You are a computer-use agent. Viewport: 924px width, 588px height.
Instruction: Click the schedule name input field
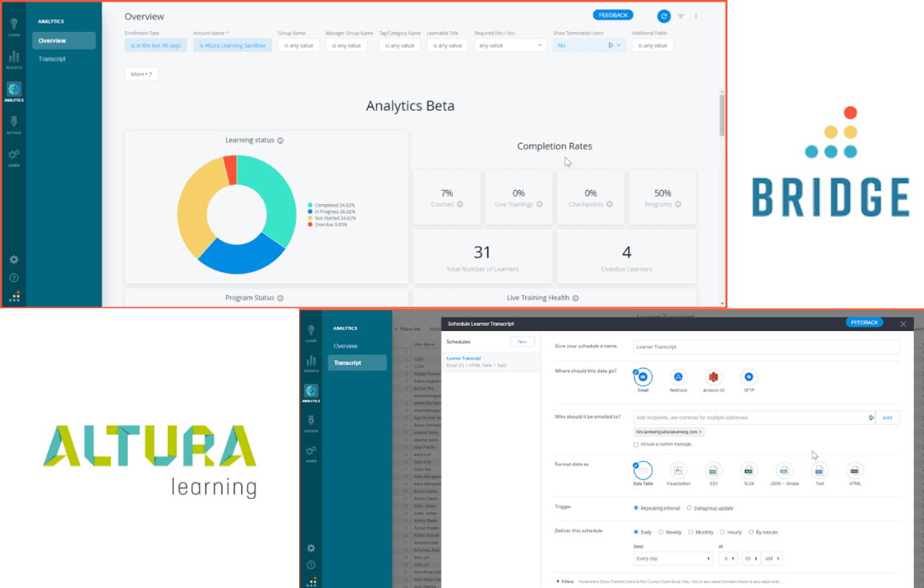pos(767,347)
